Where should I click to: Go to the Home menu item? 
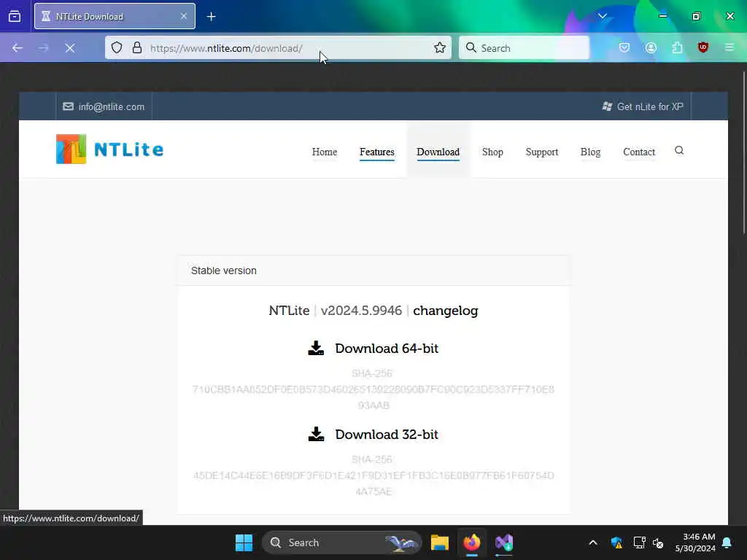point(325,152)
